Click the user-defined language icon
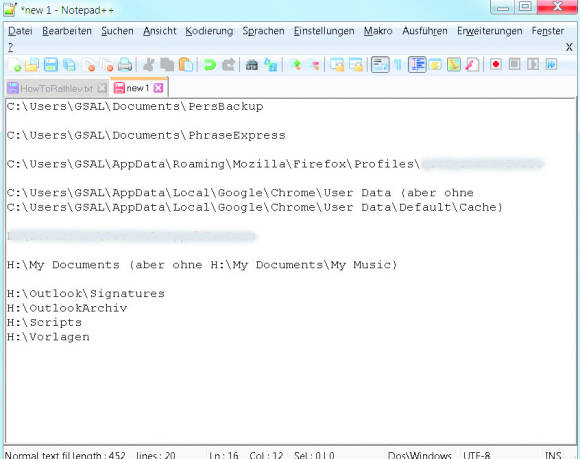The height and width of the screenshot is (459, 580). coord(435,65)
